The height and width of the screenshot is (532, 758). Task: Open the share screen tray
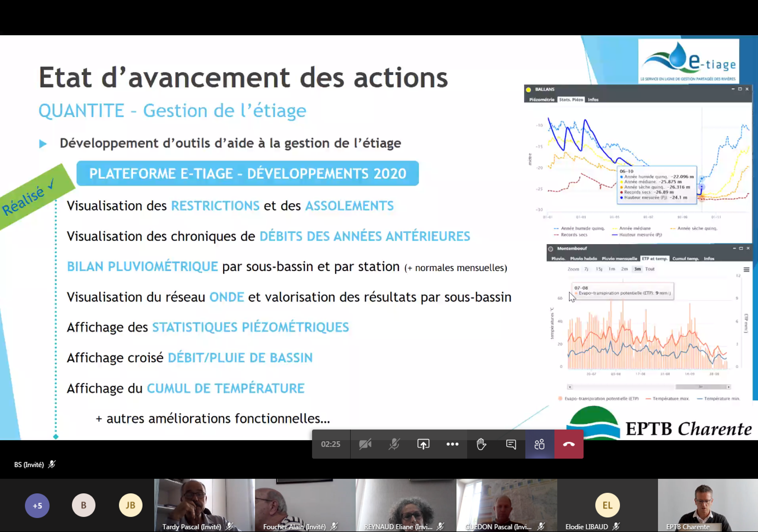pos(423,444)
